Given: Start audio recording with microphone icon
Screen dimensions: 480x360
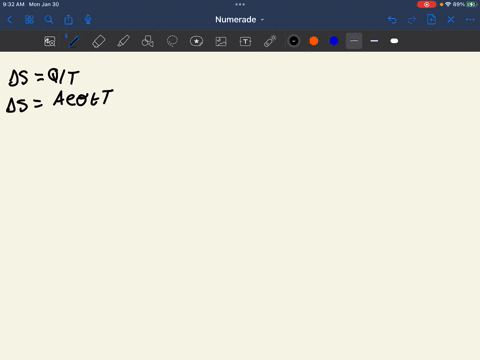Looking at the screenshot, I should 88,20.
